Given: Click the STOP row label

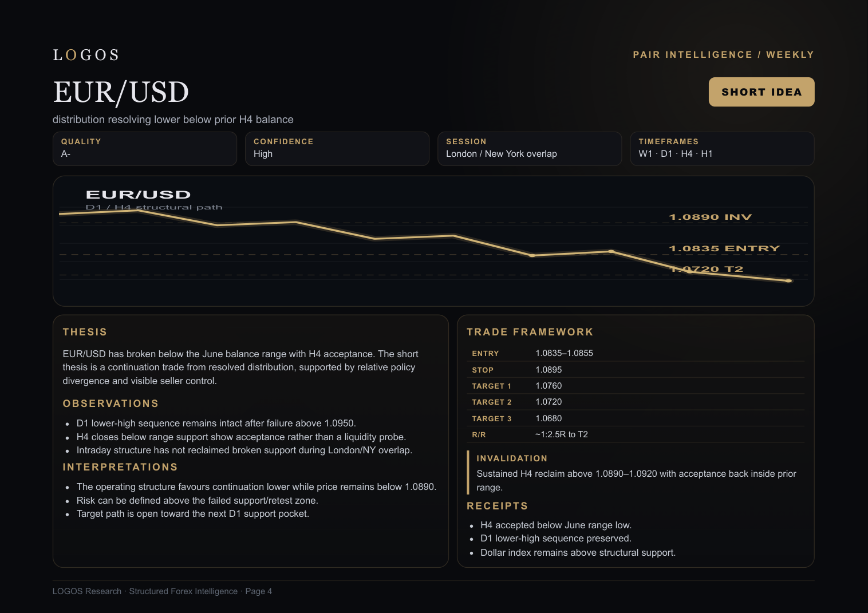Looking at the screenshot, I should pyautogui.click(x=483, y=370).
